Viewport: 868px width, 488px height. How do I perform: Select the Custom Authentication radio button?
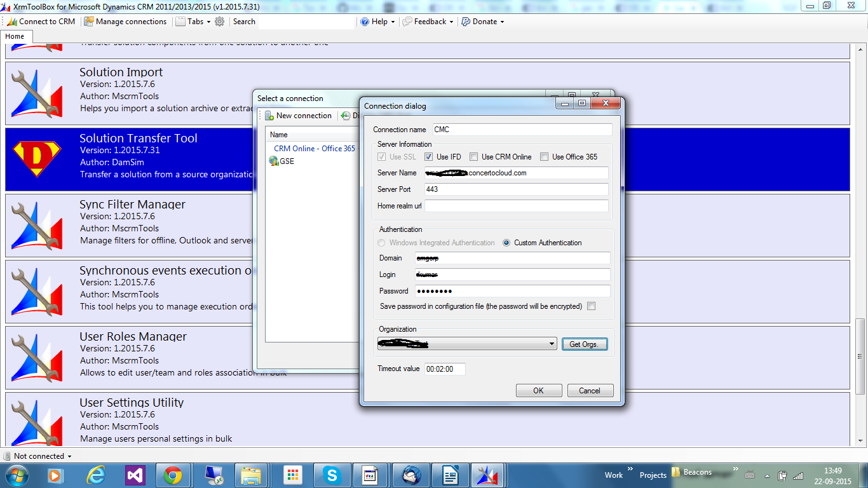[x=506, y=243]
